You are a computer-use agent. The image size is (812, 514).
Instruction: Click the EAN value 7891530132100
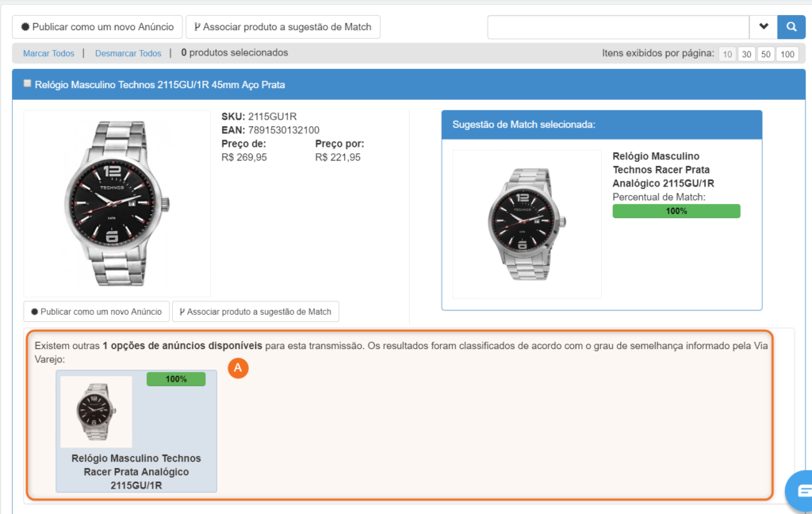[284, 130]
